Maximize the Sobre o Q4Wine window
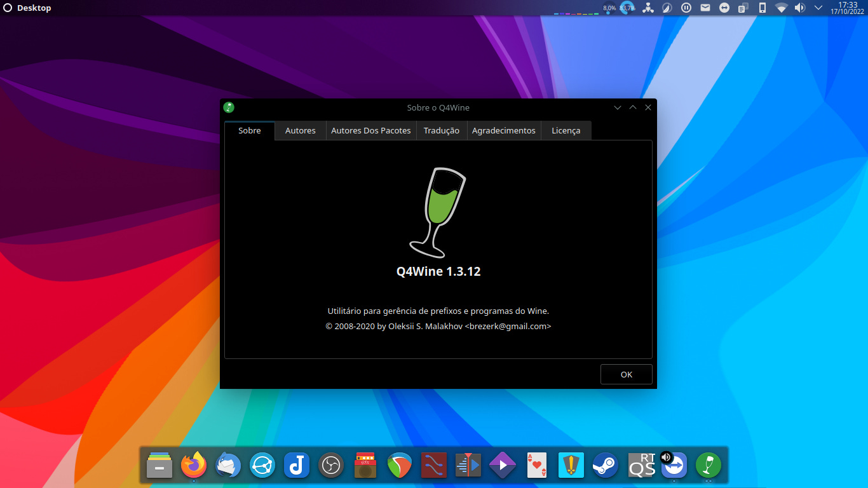Screen dimensions: 868x488 (633, 107)
